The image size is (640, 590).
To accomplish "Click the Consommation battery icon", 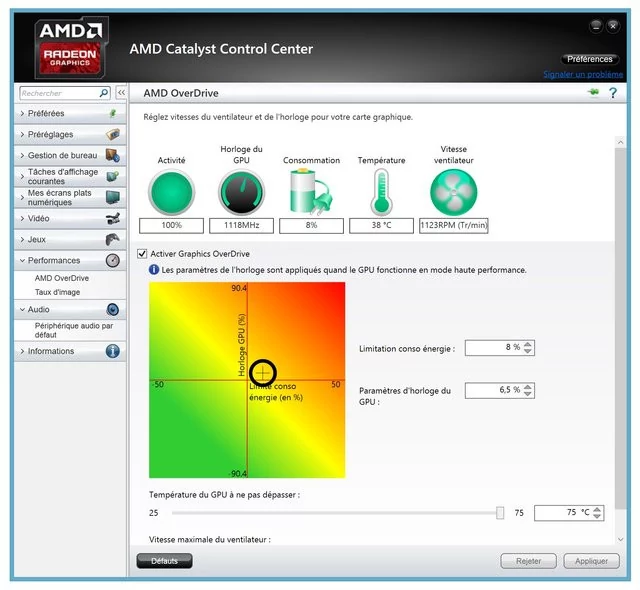I will (x=311, y=191).
